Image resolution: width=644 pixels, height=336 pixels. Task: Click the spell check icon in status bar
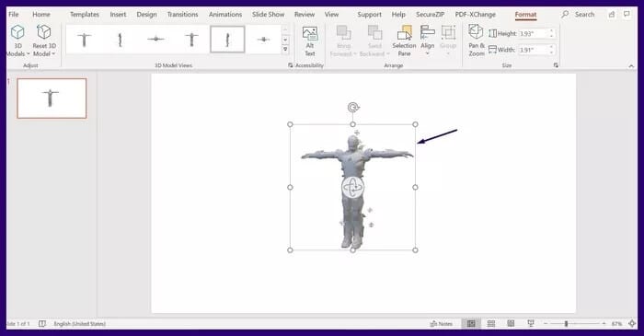tap(42, 324)
